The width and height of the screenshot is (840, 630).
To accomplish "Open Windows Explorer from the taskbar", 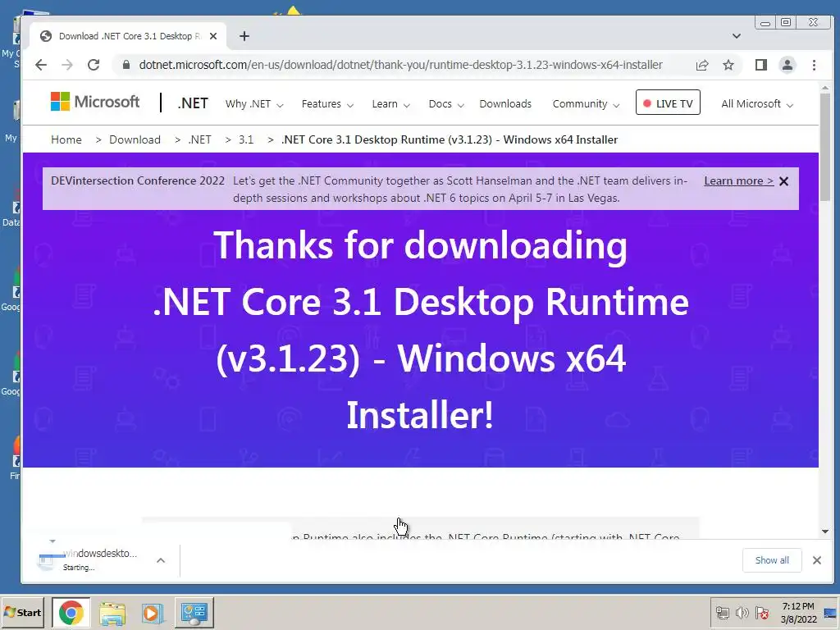I will [x=112, y=613].
